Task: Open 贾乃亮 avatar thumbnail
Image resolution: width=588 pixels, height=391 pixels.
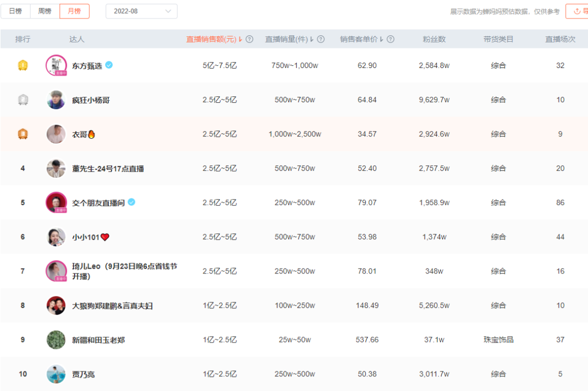Action: pyautogui.click(x=56, y=374)
